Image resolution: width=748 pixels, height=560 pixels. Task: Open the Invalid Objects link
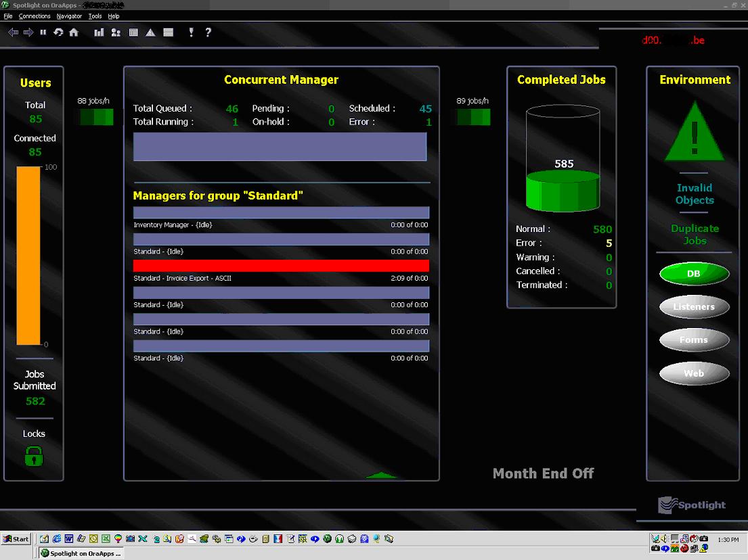pyautogui.click(x=695, y=194)
